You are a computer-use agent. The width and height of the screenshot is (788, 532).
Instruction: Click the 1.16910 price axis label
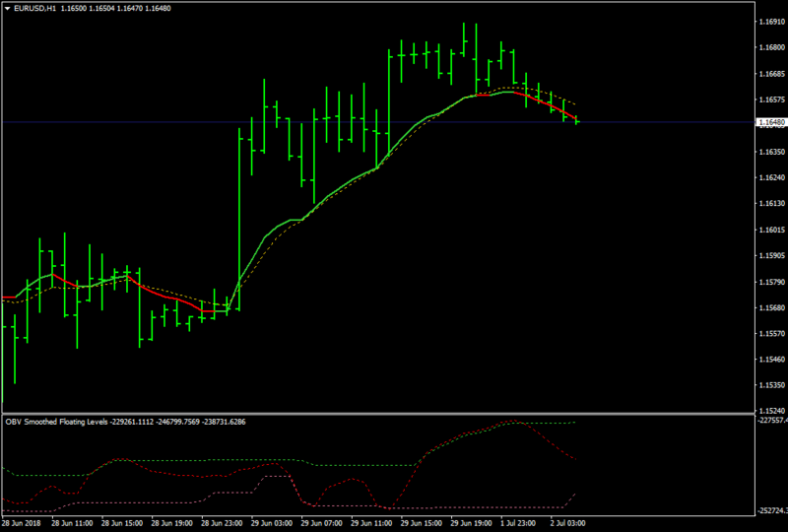772,22
